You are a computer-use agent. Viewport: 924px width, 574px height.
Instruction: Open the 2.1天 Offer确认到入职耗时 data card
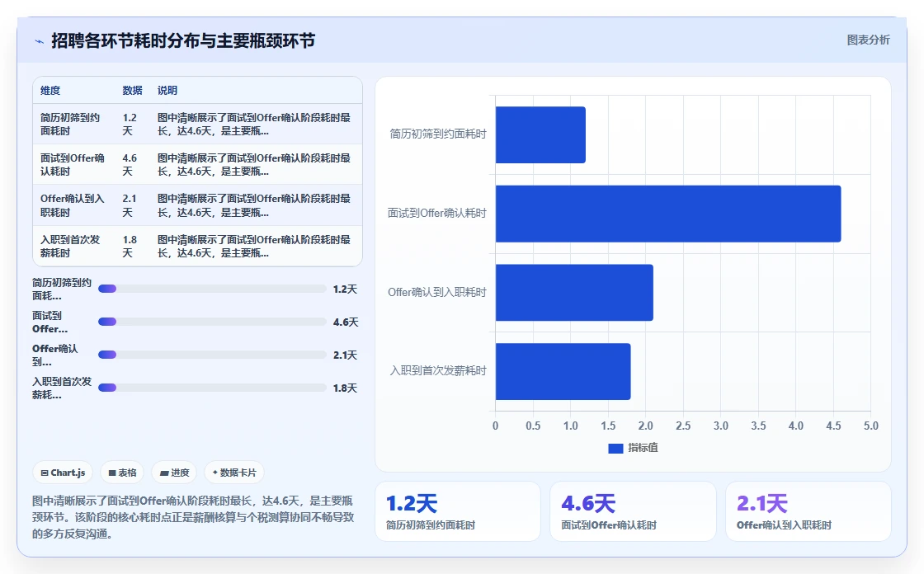[x=808, y=511]
